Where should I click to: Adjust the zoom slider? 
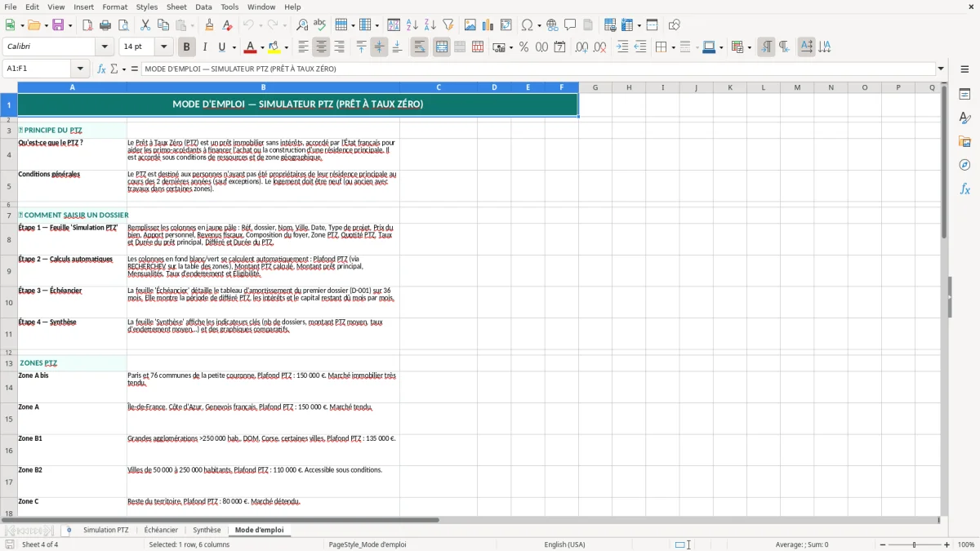pos(914,544)
